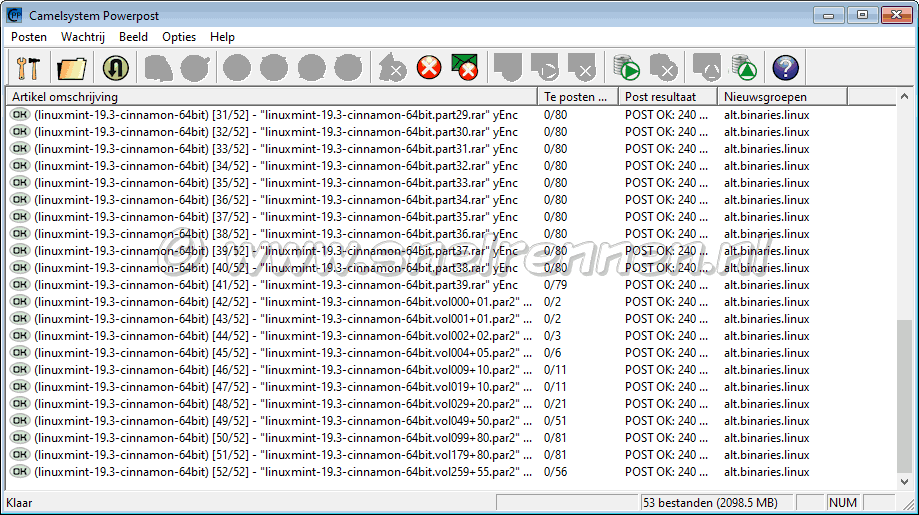Click the 0/51 Te posten value
The width and height of the screenshot is (919, 515).
click(x=555, y=421)
